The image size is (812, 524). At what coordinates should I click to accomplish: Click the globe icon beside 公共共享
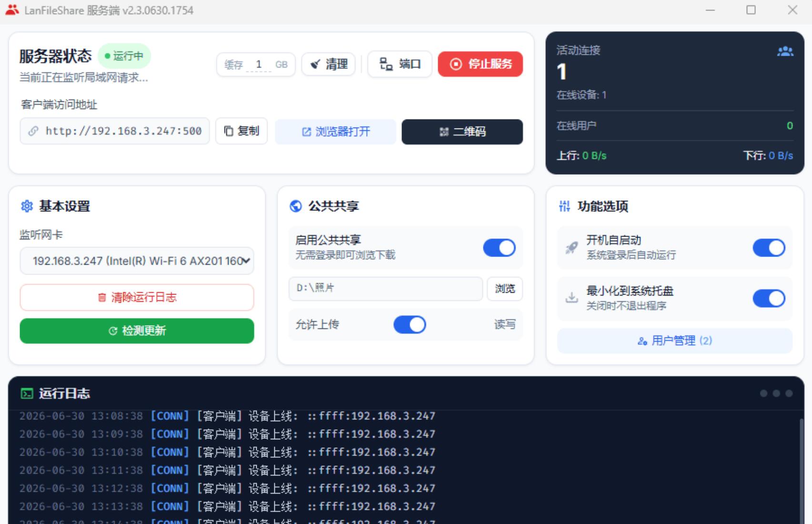pyautogui.click(x=296, y=206)
